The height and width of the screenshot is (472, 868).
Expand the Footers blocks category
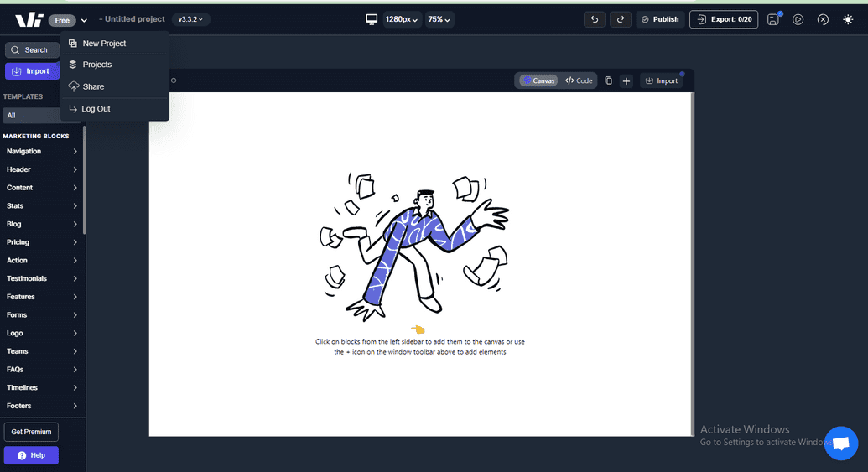pyautogui.click(x=42, y=406)
